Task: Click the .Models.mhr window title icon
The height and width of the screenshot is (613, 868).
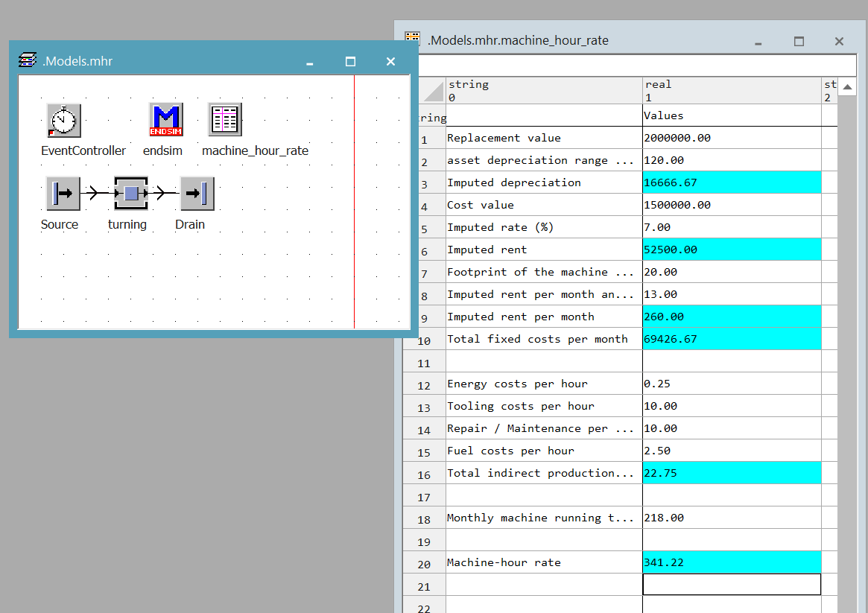Action: 28,61
